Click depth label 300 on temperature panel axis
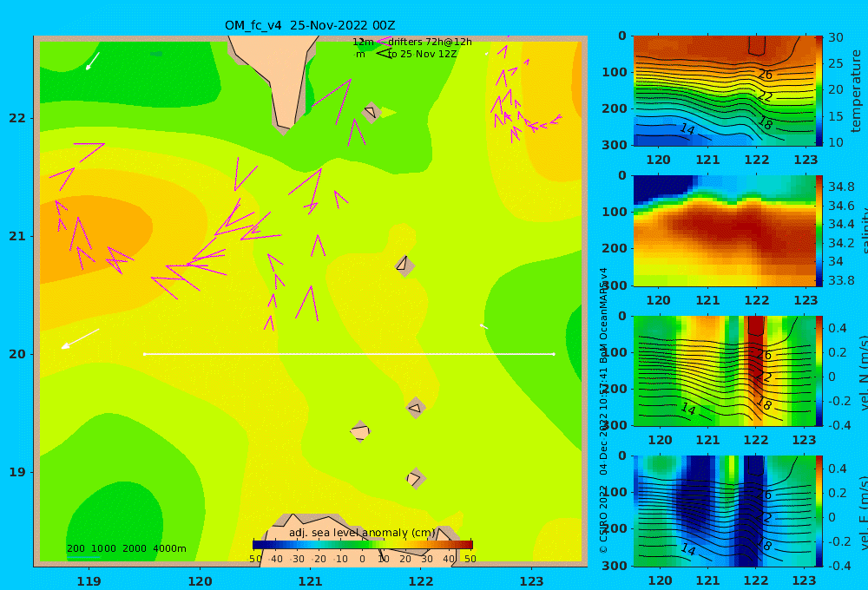The width and height of the screenshot is (868, 590). (615, 145)
